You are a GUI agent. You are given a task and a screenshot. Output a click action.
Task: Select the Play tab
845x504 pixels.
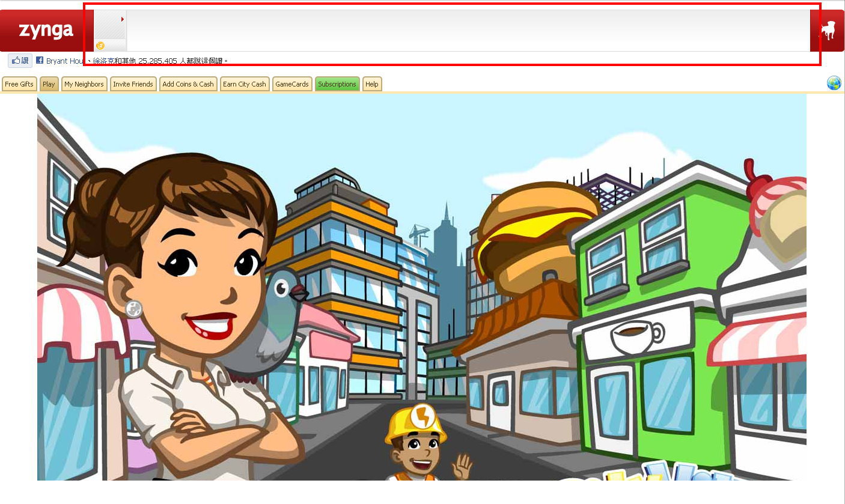(49, 84)
